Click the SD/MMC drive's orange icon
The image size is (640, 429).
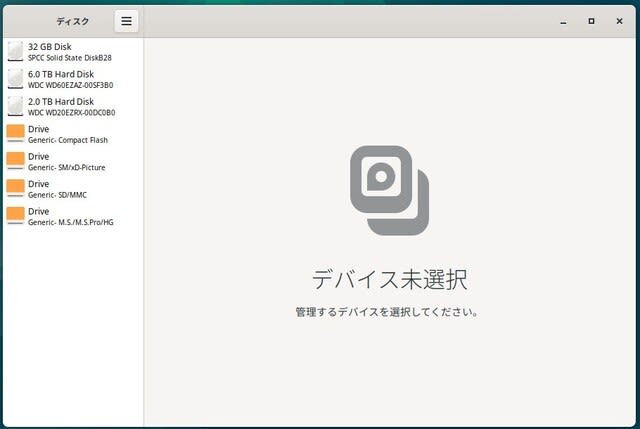tap(16, 188)
